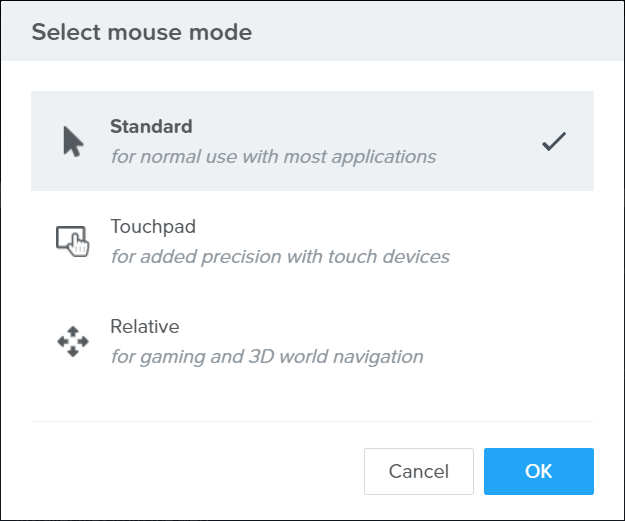Click the checkmark on the Standard row
Screen dimensions: 625x521
pyautogui.click(x=554, y=142)
